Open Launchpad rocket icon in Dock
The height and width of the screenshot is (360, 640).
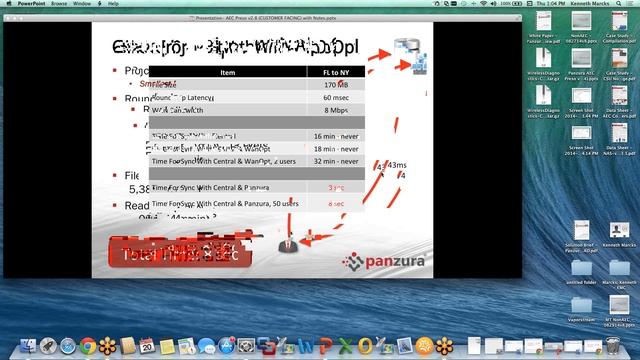pyautogui.click(x=48, y=346)
